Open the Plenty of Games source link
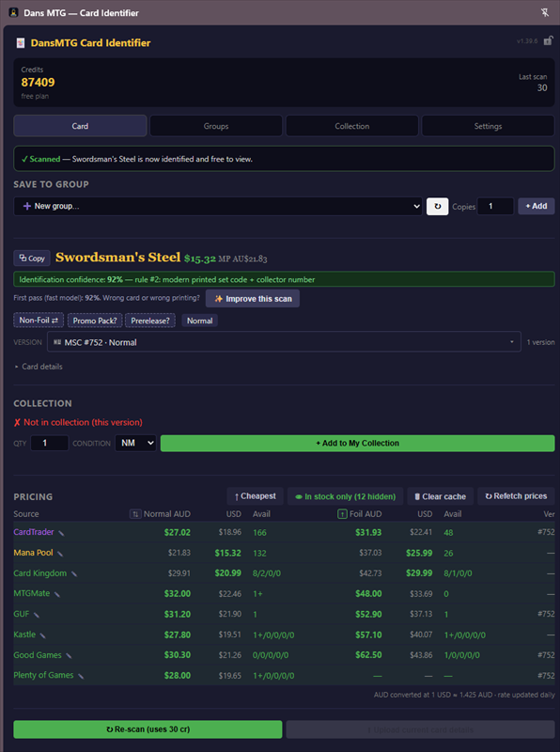Screen dimensions: 560x752 click(43, 675)
